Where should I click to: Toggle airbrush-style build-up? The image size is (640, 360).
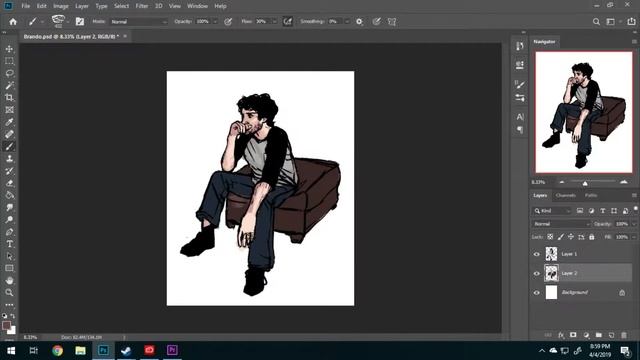(288, 22)
